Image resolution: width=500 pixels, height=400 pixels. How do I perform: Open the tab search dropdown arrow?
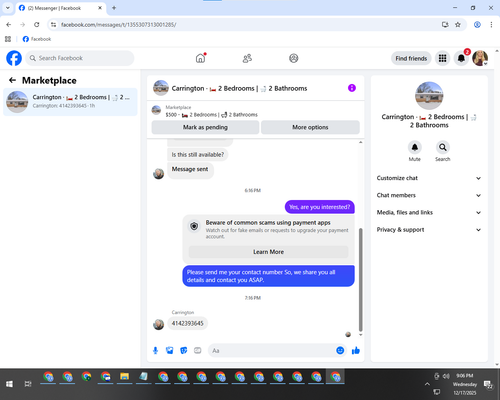pos(8,8)
